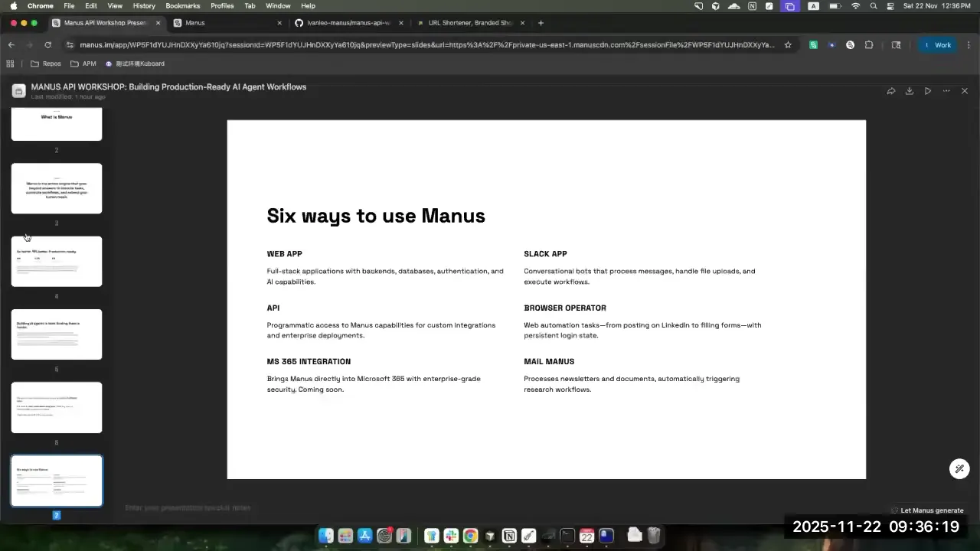Image resolution: width=980 pixels, height=551 pixels.
Task: Open Slack from the Dock
Action: (x=450, y=535)
